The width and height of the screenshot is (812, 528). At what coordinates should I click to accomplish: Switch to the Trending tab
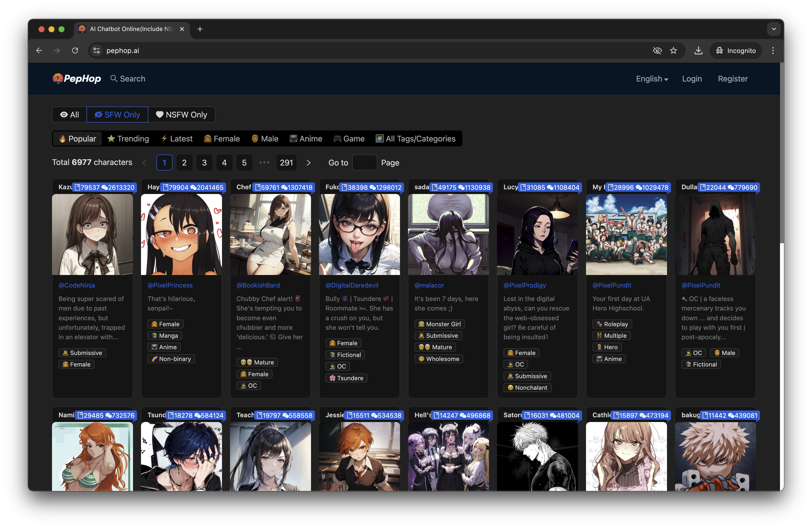pos(128,139)
